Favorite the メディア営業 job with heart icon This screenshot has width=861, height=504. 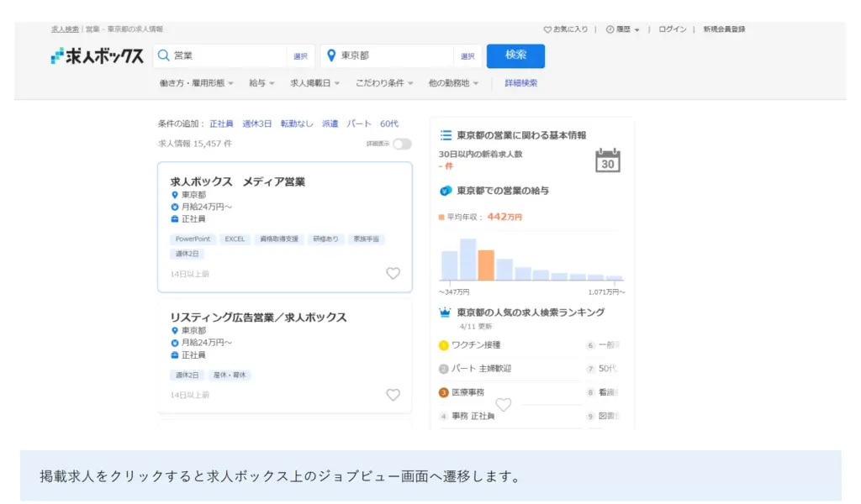coord(394,273)
